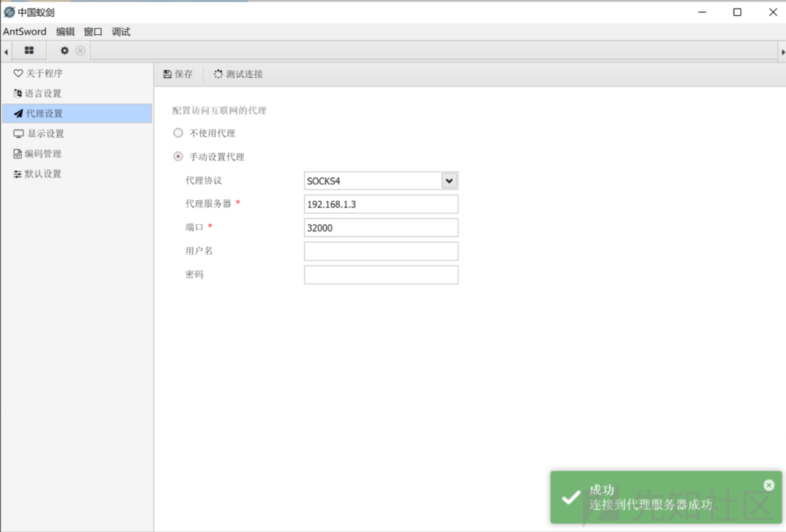The image size is (786, 532).
Task: Open the 编辑 menu
Action: click(x=65, y=31)
